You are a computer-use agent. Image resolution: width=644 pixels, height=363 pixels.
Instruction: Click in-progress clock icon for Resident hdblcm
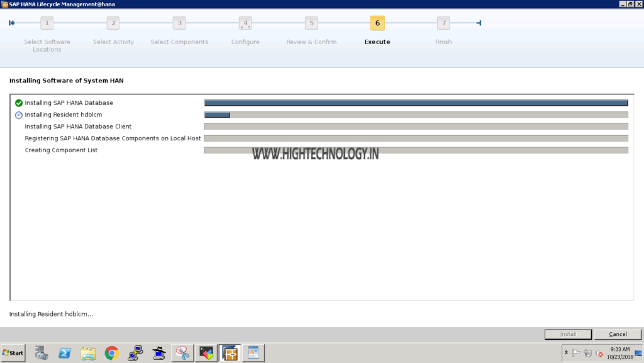tap(18, 115)
